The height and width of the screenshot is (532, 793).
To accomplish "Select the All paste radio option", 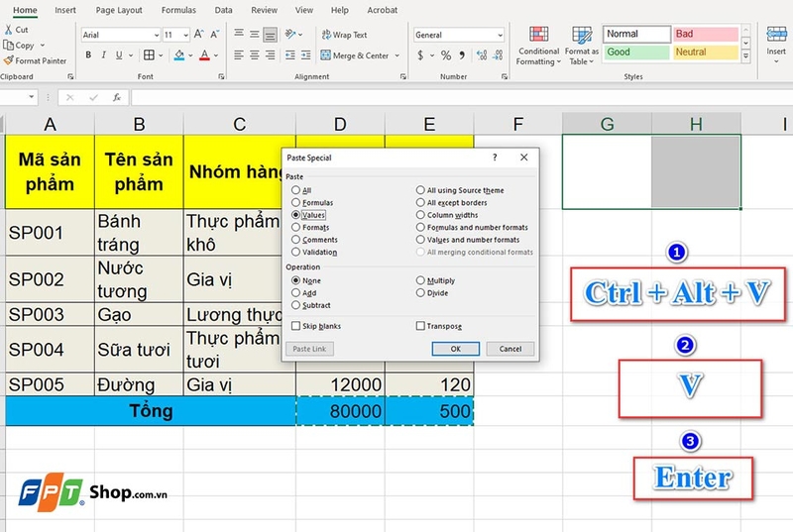I will 301,190.
